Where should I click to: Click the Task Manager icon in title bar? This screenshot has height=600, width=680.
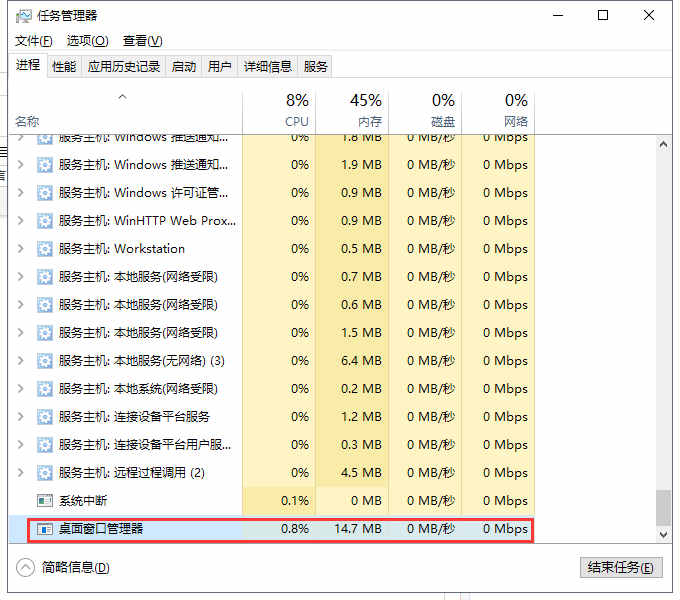pos(23,16)
